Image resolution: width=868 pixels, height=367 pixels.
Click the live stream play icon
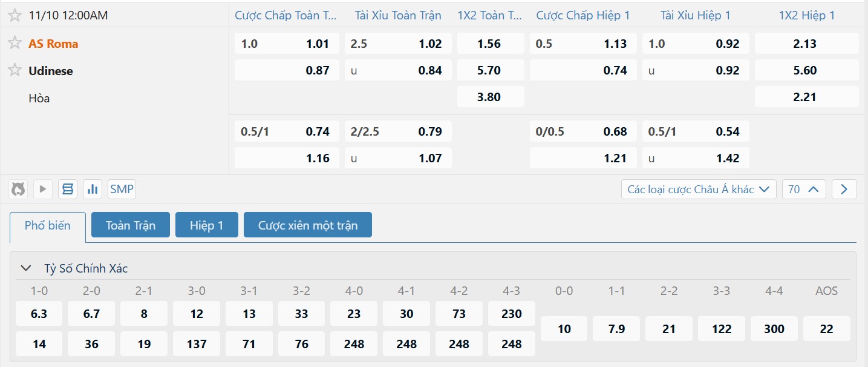[x=42, y=190]
